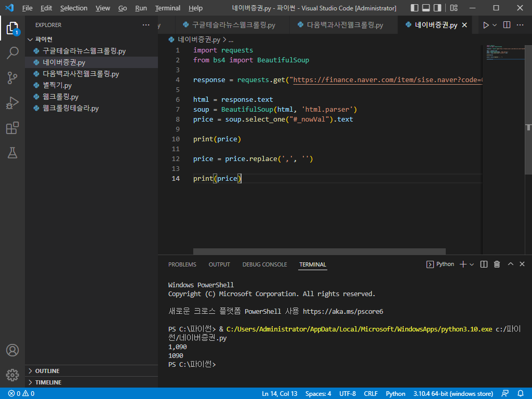Open the Accounts icon in activity bar
532x399 pixels.
coord(12,350)
